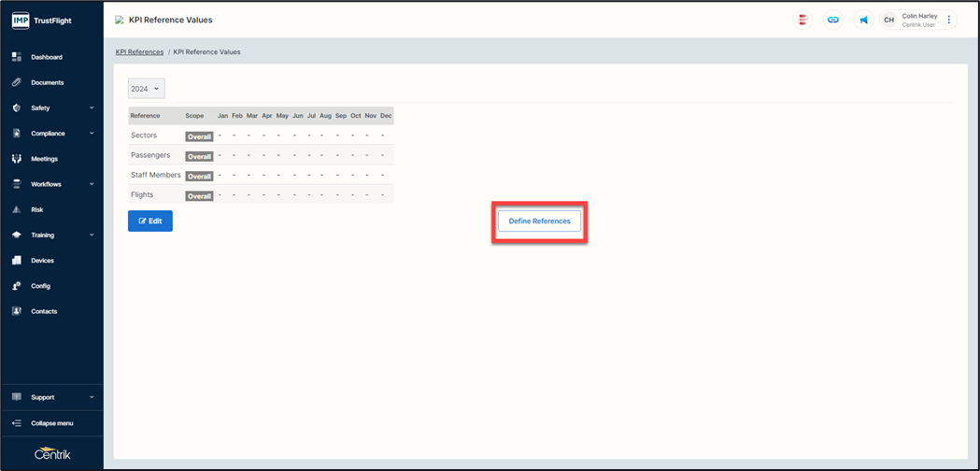Image resolution: width=980 pixels, height=471 pixels.
Task: Click the Documents paperclip icon
Action: [x=18, y=82]
